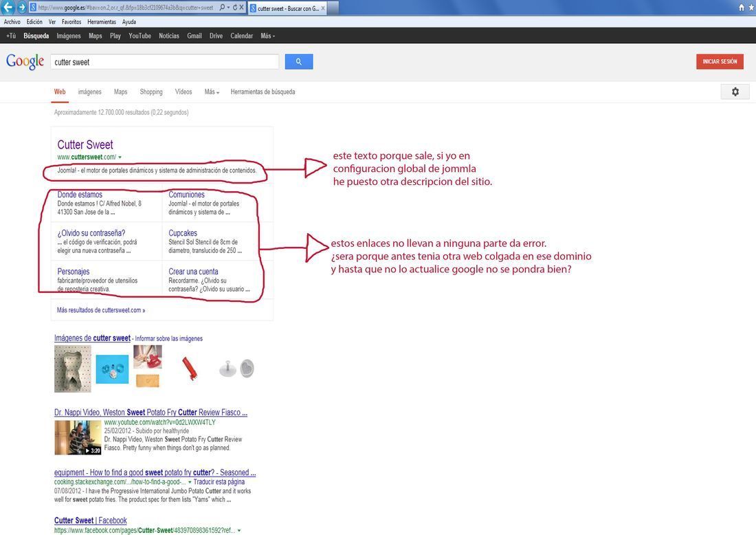Play the Dr. Nappi video thumbnail
Viewport: 756px width, 535px height.
click(x=78, y=437)
